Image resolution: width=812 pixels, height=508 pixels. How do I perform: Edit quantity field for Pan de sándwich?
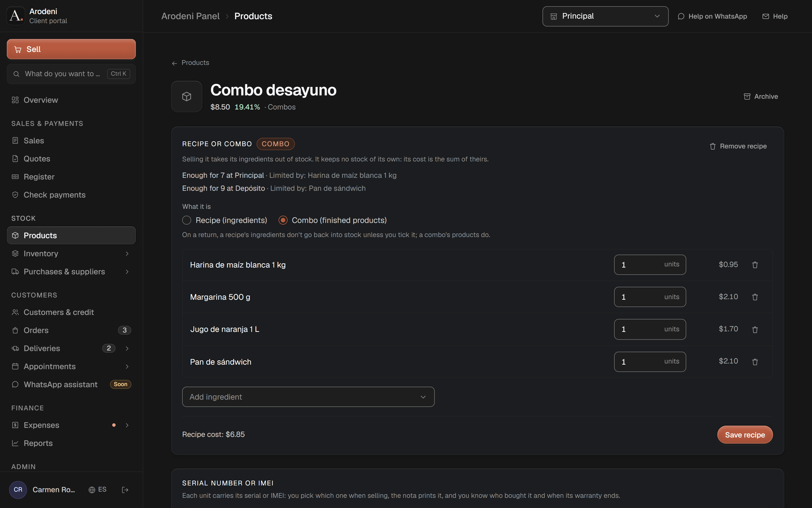[650, 362]
